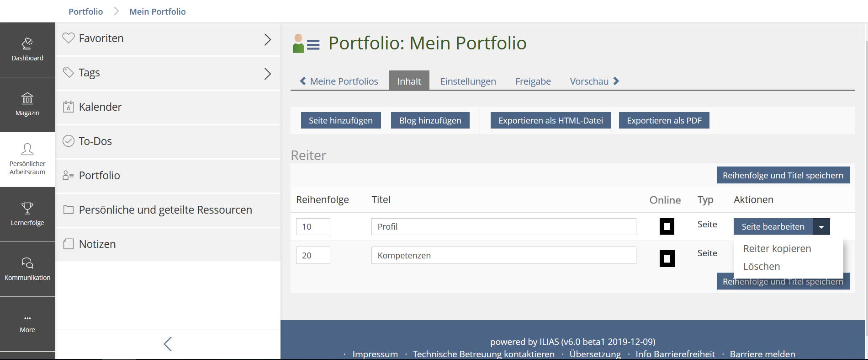
Task: Click the Kalender icon
Action: (69, 107)
